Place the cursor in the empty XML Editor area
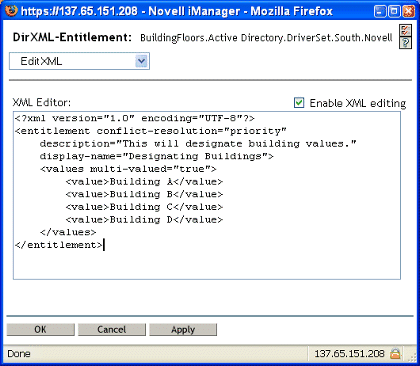Image resolution: width=420 pixels, height=366 pixels. [207, 264]
